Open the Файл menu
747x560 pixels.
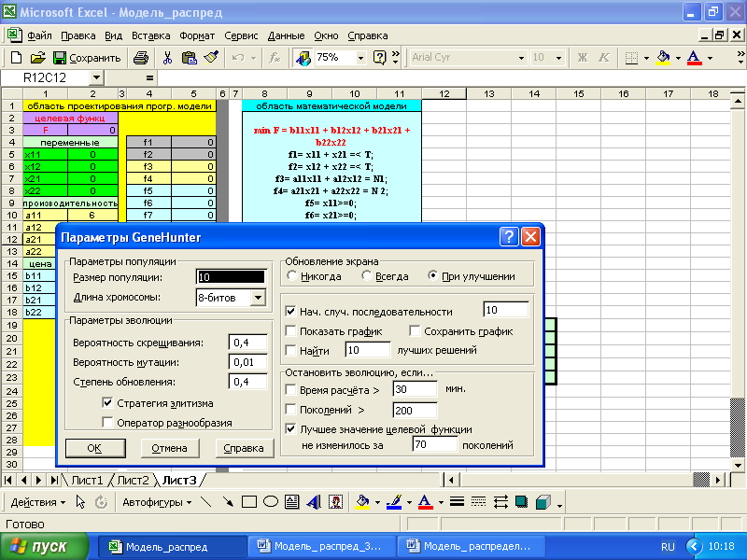(x=39, y=35)
